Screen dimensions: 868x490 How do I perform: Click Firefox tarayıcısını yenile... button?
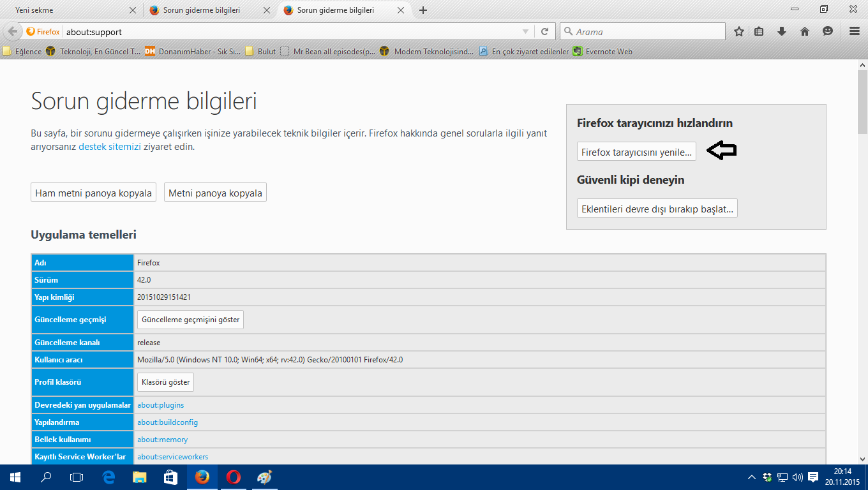click(636, 152)
